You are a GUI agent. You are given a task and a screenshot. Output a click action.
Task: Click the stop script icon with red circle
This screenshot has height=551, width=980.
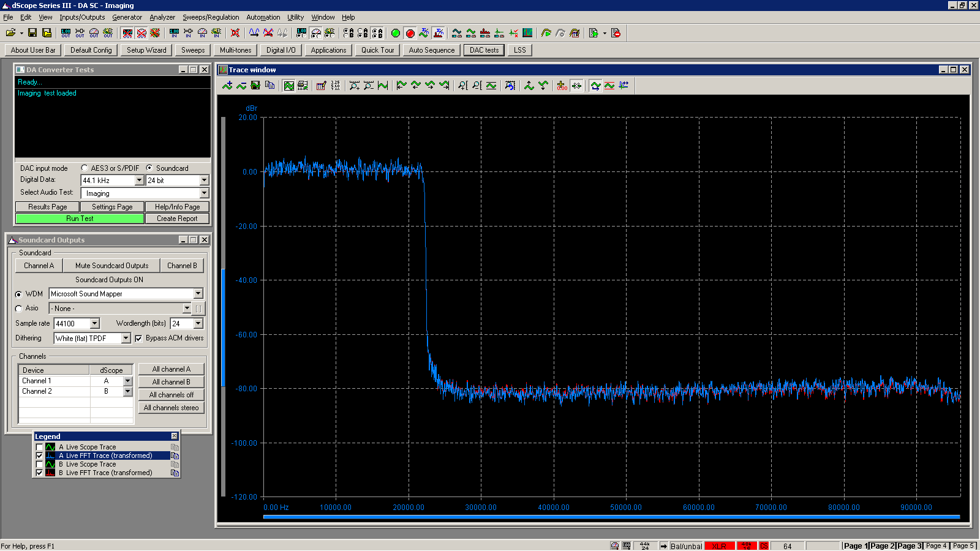point(616,33)
